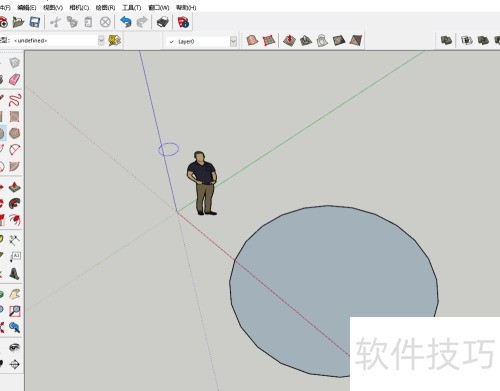Open the model file with the Open icon
Screen dimensions: 500x391
coord(18,22)
